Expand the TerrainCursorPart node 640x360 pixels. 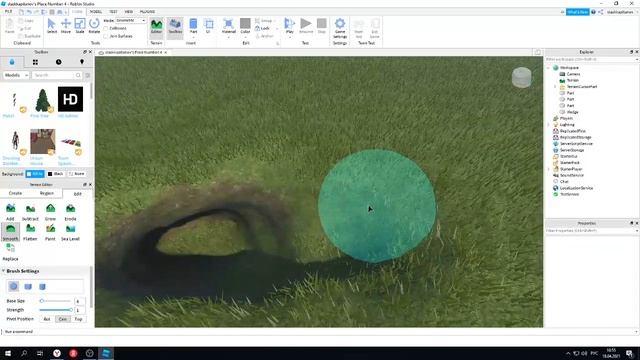click(x=555, y=87)
